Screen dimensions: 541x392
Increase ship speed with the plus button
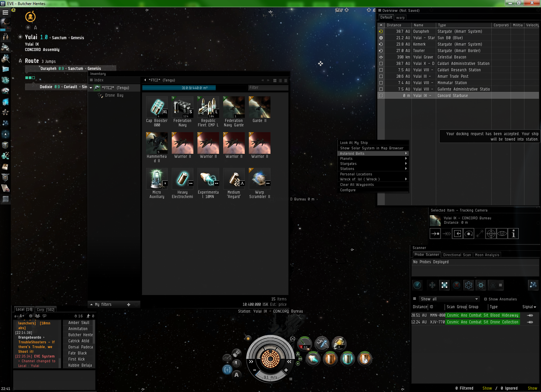tap(286, 370)
